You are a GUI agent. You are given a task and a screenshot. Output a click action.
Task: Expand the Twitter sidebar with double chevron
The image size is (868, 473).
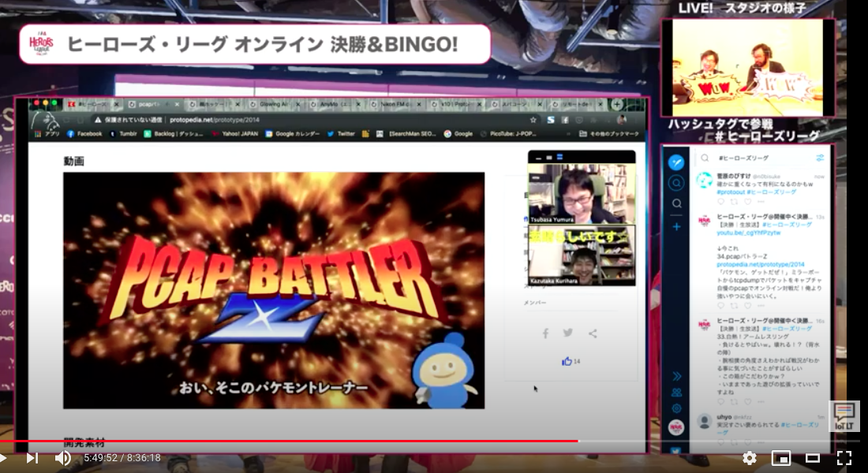(x=676, y=376)
